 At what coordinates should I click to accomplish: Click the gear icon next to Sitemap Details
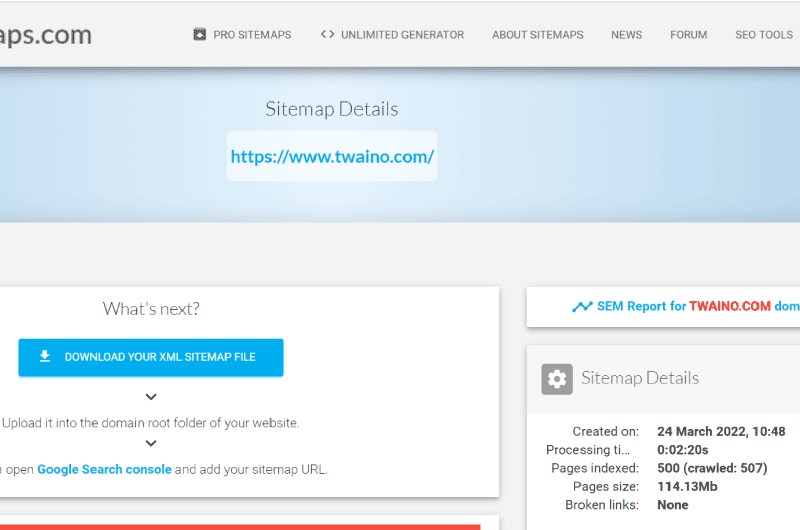coord(557,379)
